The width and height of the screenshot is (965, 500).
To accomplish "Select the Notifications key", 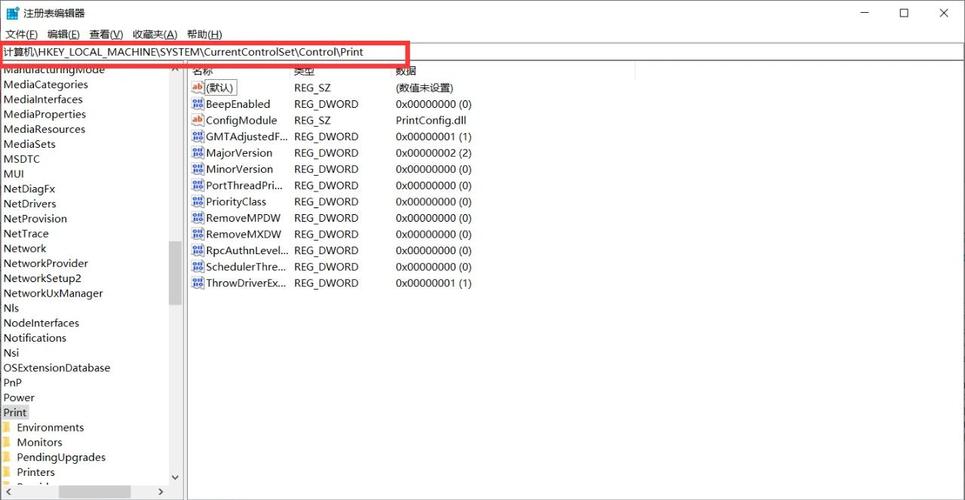I will point(34,338).
